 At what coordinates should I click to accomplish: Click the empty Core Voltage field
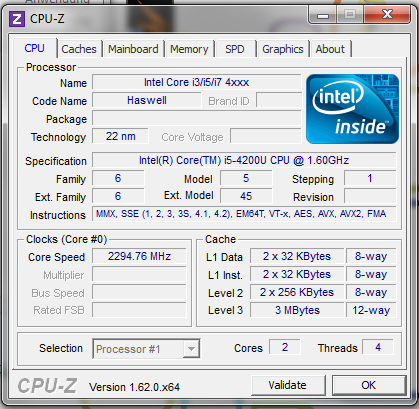pyautogui.click(x=265, y=136)
